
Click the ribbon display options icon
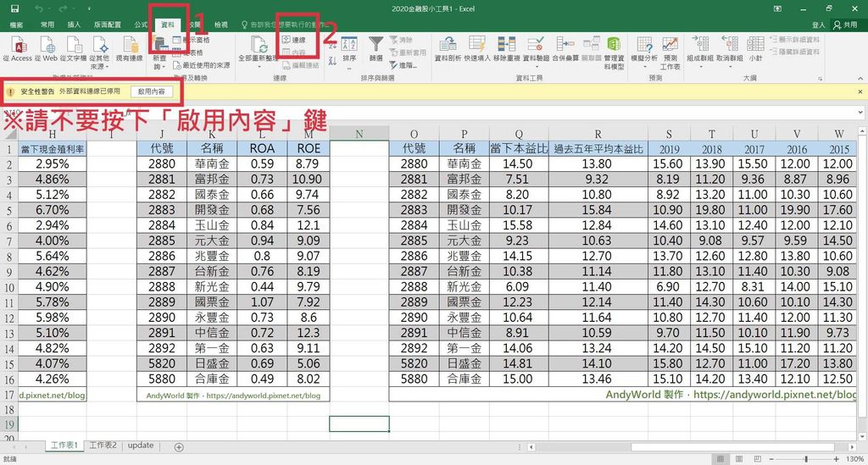[x=778, y=8]
